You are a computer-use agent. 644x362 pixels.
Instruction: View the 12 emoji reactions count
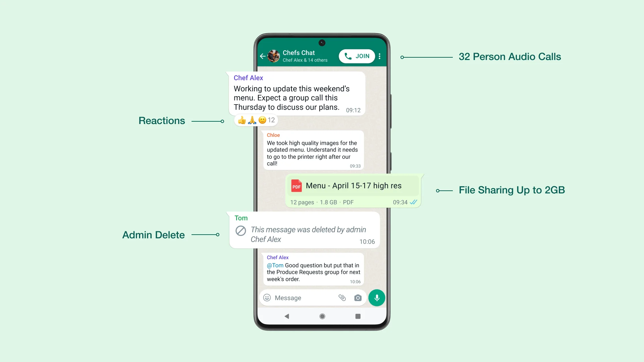(272, 120)
